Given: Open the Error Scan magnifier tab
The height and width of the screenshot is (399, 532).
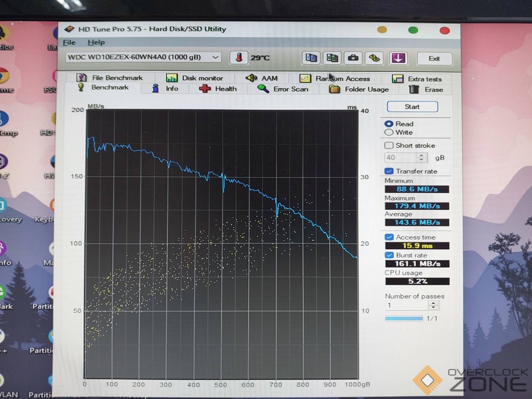Looking at the screenshot, I should (x=283, y=89).
